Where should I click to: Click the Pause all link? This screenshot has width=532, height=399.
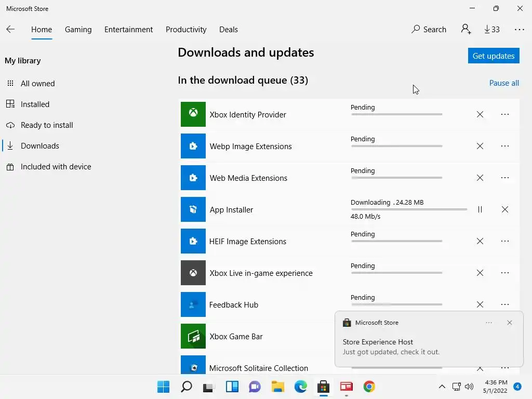tap(504, 83)
